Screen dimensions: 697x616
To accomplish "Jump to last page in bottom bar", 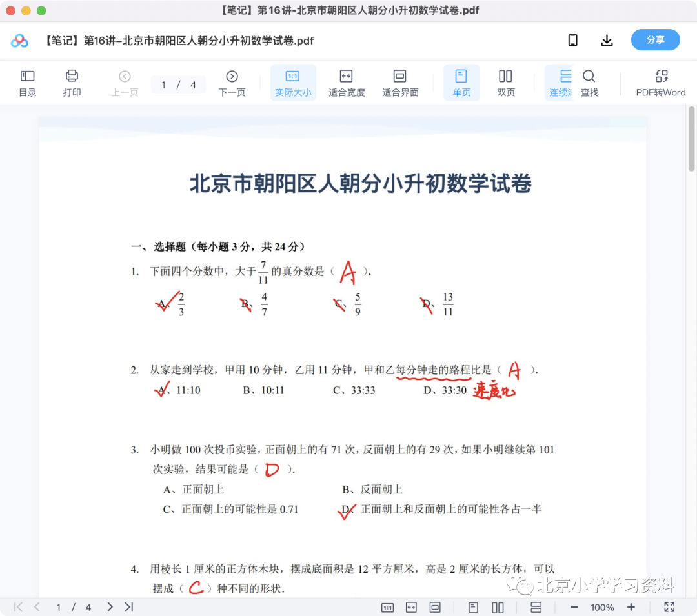I will 128,607.
